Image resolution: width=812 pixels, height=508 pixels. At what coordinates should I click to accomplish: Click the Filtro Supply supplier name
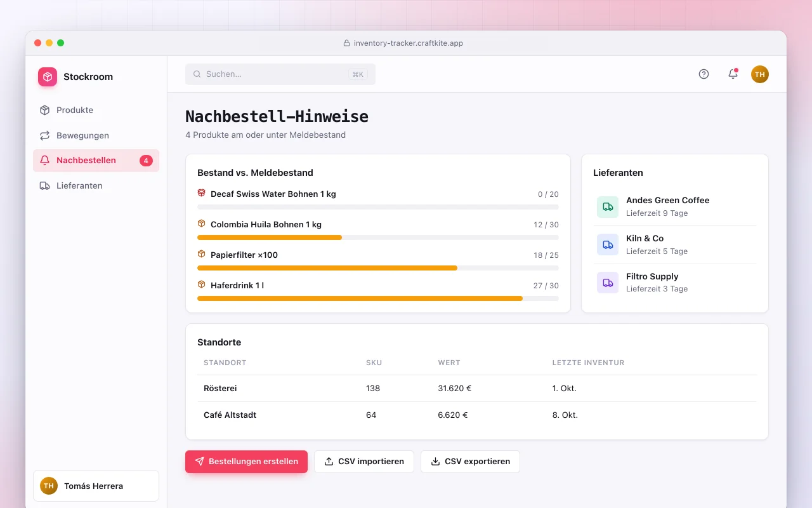(x=652, y=276)
